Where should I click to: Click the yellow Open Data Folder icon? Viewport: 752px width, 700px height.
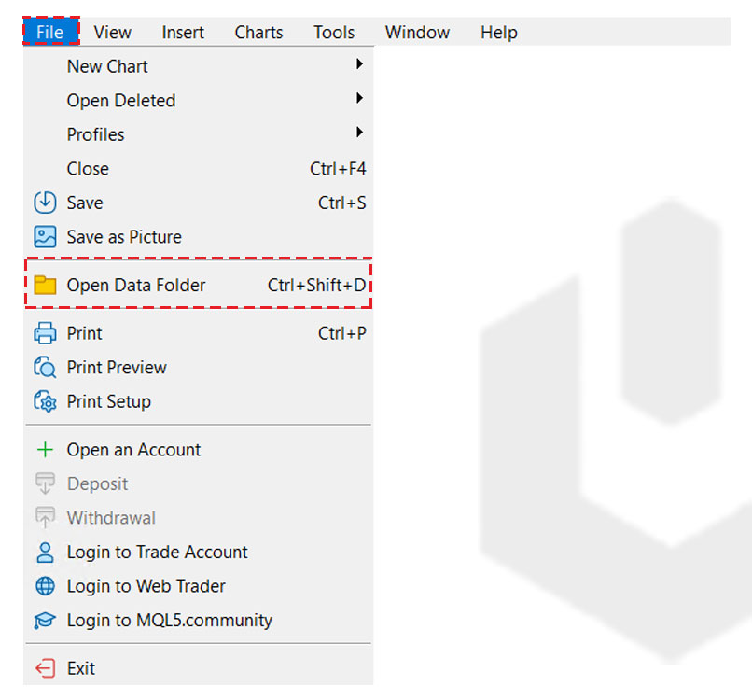click(45, 286)
